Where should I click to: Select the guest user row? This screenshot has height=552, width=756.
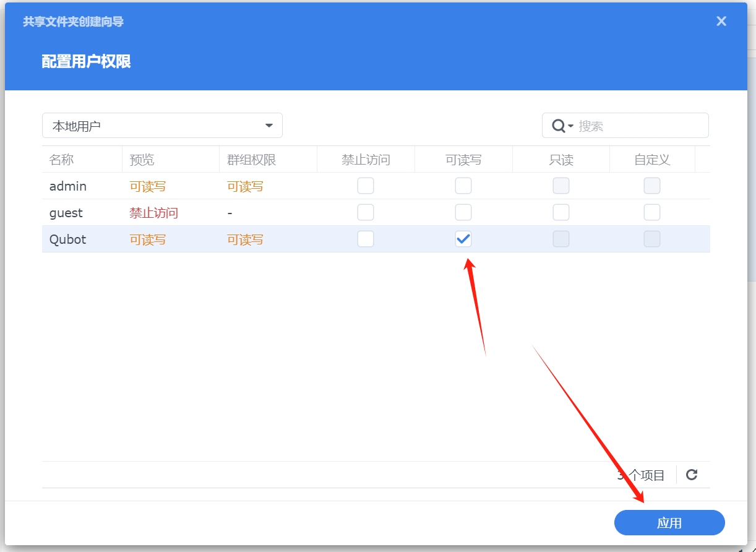point(376,212)
